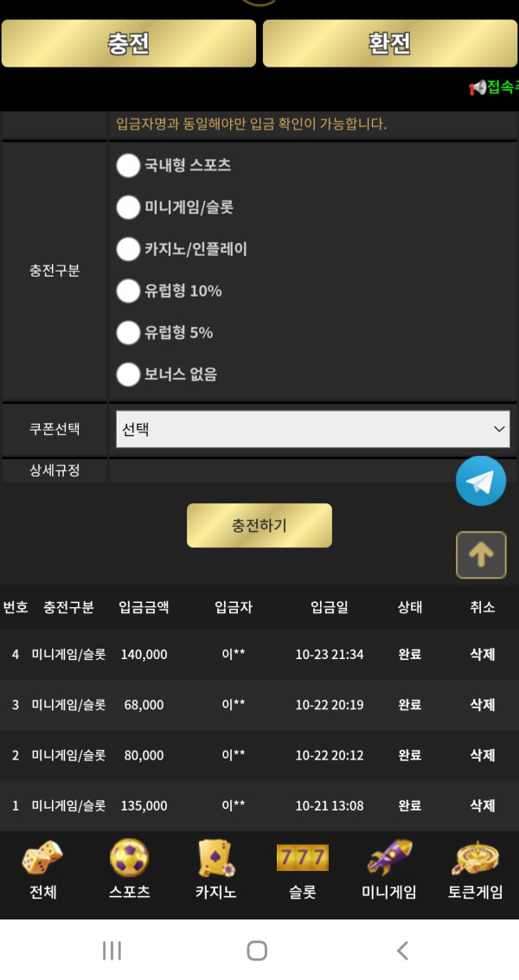The width and height of the screenshot is (519, 980).
Task: Open the 토큰게임 roulette icon
Action: coord(475,858)
